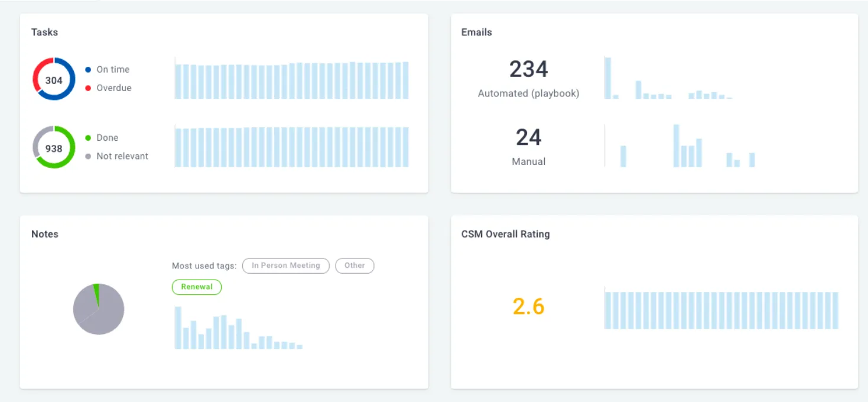
Task: Click the Notes card title
Action: click(45, 234)
